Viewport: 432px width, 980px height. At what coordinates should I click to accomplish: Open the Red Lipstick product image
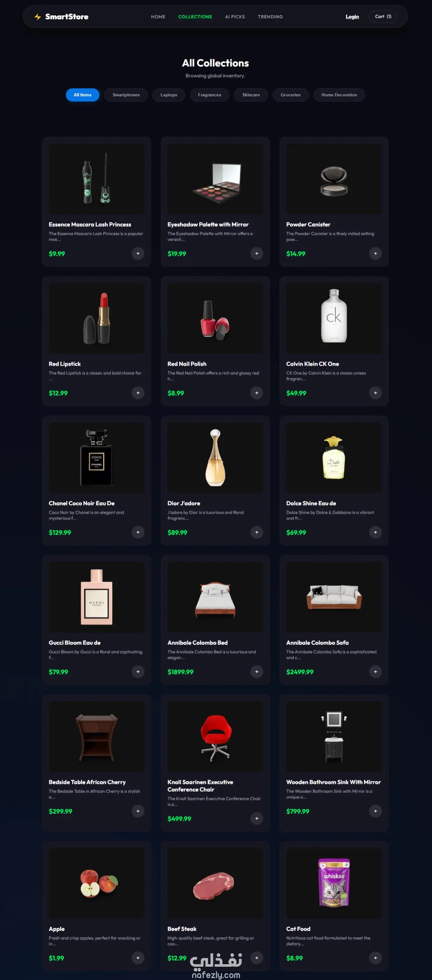click(x=96, y=318)
